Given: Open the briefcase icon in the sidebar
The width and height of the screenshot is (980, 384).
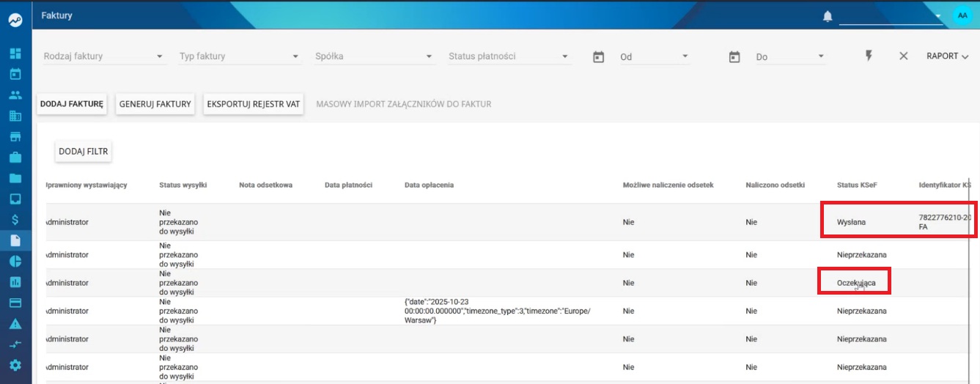Looking at the screenshot, I should pyautogui.click(x=15, y=157).
